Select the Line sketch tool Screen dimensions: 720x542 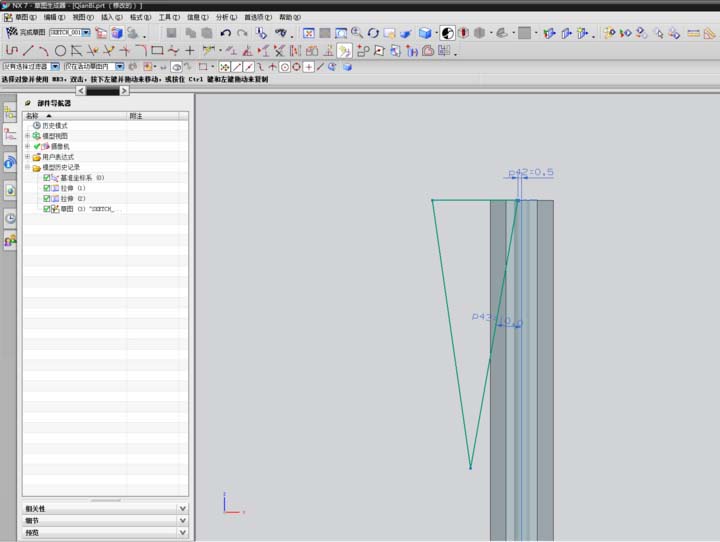[x=28, y=50]
